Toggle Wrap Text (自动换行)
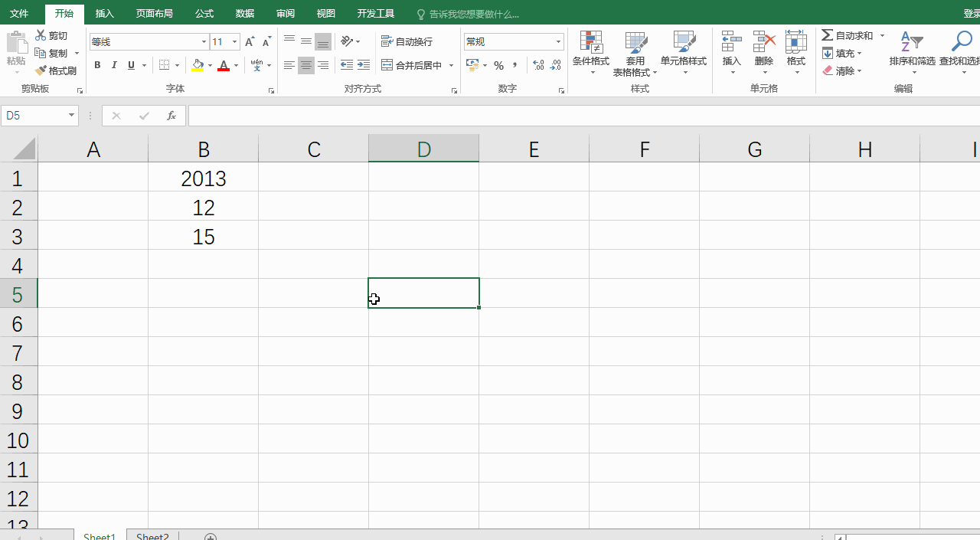 pos(407,41)
